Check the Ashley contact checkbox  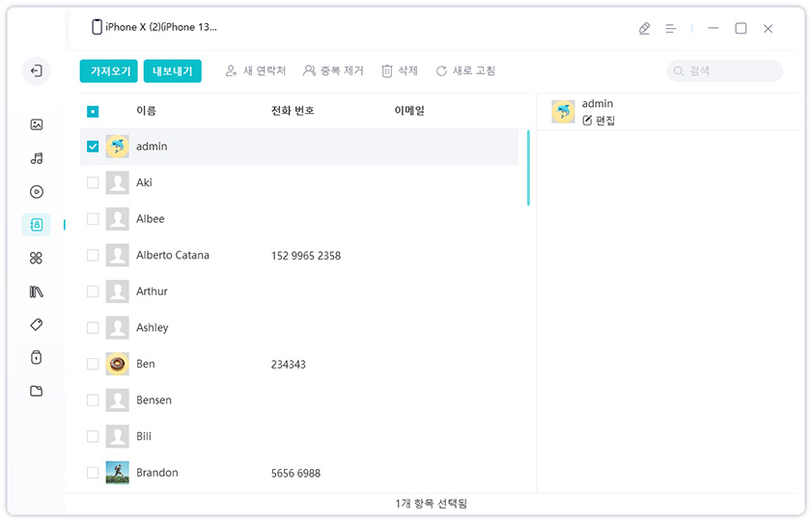93,327
